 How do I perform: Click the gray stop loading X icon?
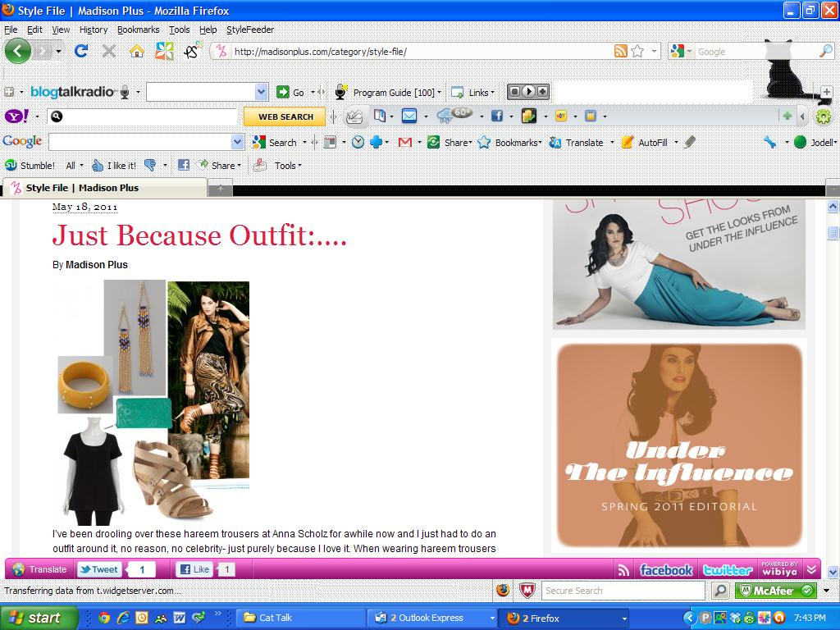coord(109,51)
